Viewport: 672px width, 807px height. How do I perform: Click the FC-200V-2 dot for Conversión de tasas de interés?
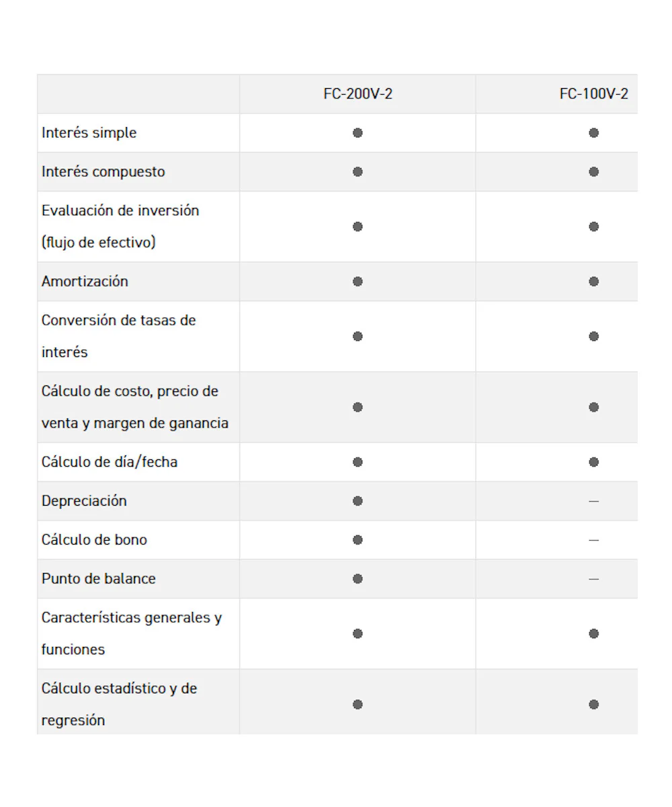pyautogui.click(x=358, y=336)
